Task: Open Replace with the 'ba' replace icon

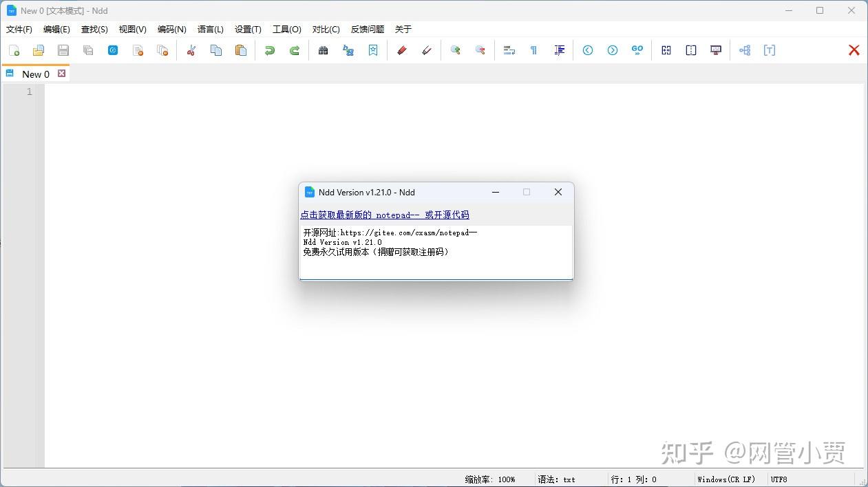Action: point(348,50)
